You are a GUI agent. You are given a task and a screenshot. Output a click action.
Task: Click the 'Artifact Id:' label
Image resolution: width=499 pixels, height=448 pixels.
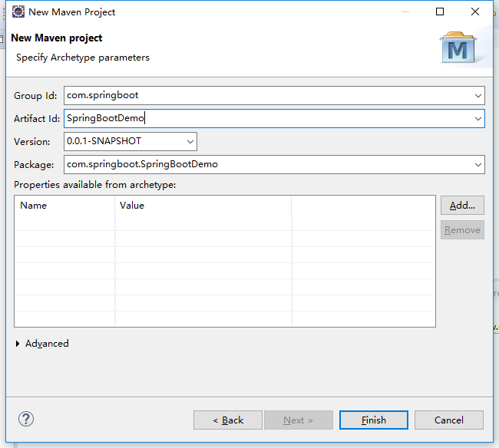[x=37, y=119]
